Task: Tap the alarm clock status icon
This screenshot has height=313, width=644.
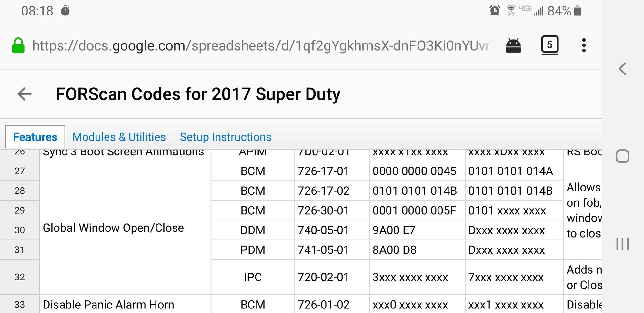Action: coord(495,11)
